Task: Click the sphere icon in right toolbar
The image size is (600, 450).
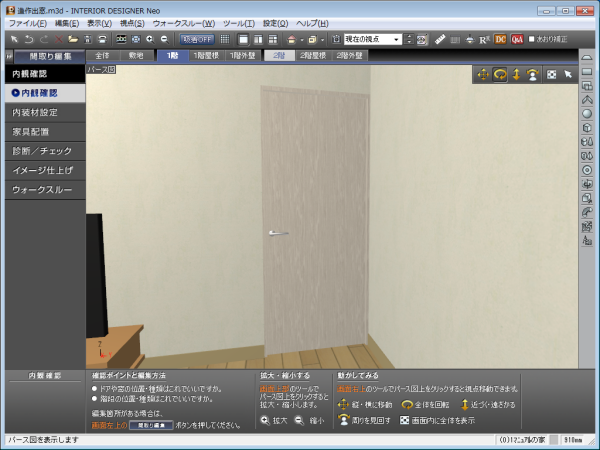Action: [x=587, y=113]
